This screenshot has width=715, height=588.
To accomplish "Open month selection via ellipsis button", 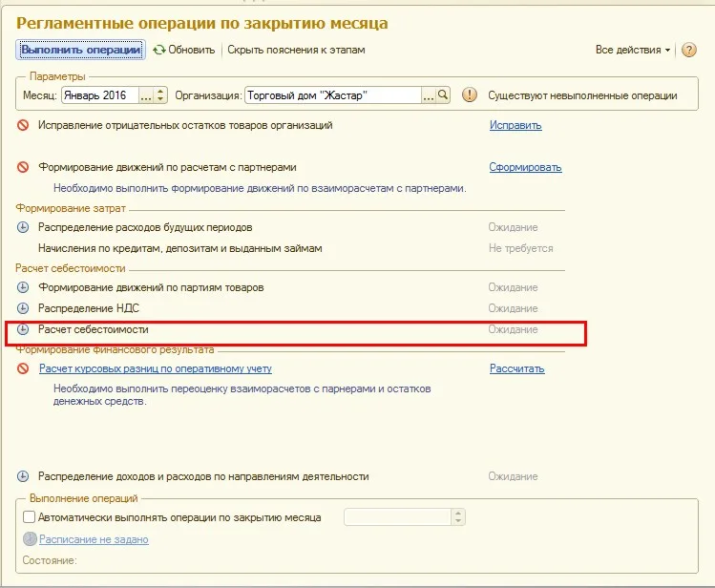I will (146, 95).
